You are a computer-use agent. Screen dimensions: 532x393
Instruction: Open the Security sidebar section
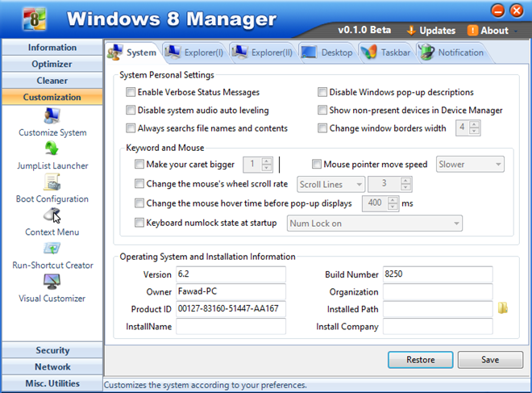point(52,350)
